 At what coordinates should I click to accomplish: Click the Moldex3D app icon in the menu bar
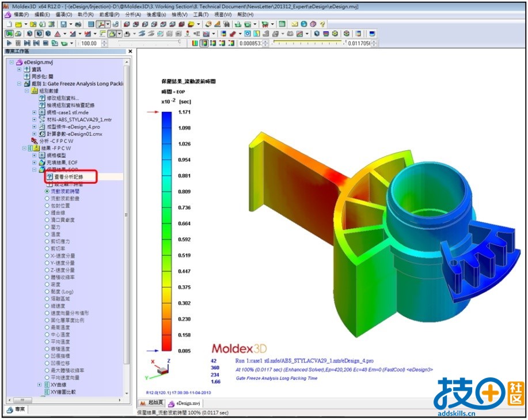coord(7,15)
